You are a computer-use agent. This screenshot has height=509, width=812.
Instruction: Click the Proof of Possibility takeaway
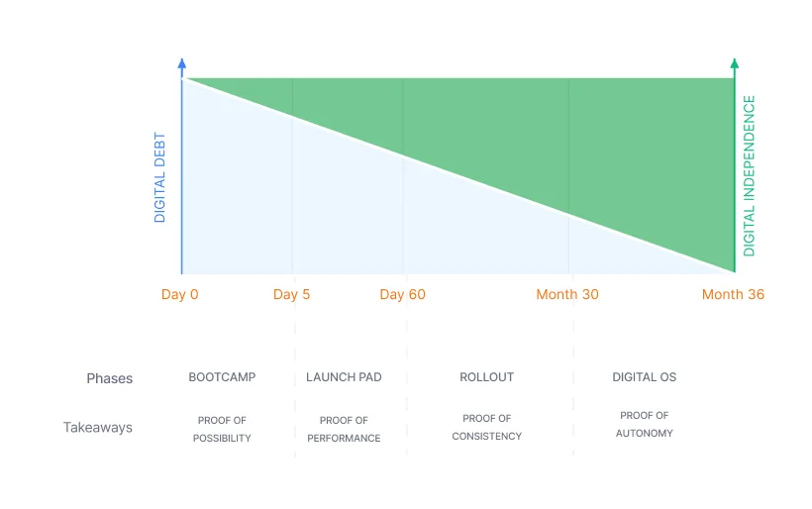[222, 429]
